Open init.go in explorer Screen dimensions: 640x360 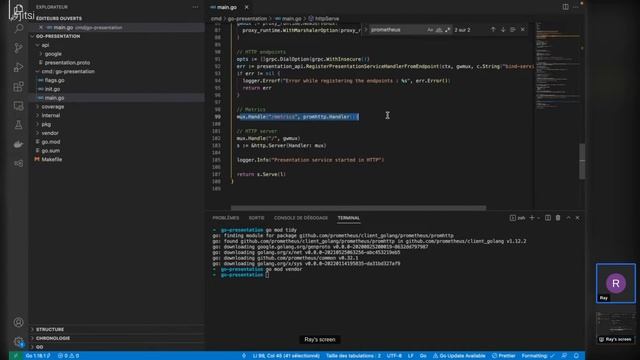coord(52,89)
